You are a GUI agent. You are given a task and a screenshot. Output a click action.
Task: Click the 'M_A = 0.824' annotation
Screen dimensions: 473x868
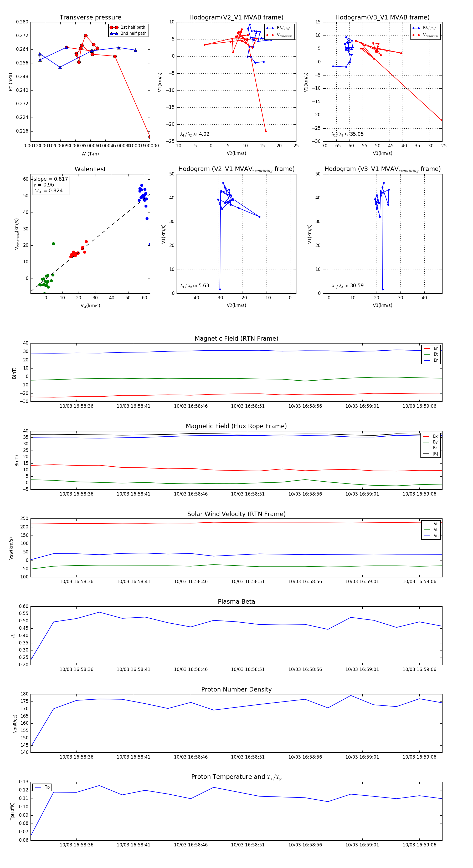(x=48, y=191)
